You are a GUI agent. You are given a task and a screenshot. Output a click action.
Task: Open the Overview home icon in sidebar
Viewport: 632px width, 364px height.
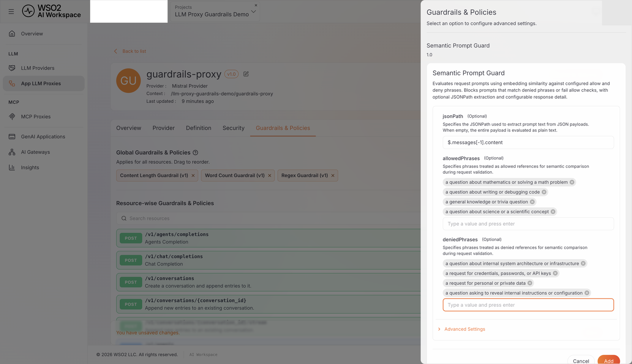(12, 34)
